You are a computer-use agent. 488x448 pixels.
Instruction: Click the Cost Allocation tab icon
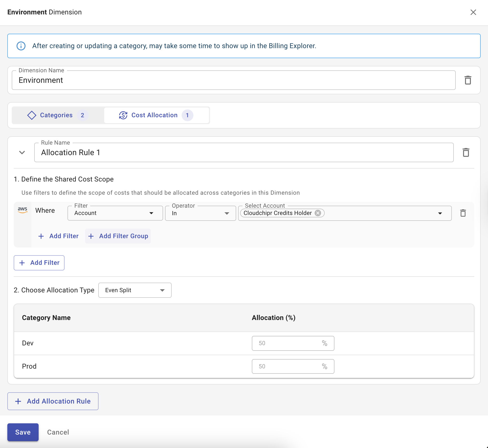(x=123, y=115)
